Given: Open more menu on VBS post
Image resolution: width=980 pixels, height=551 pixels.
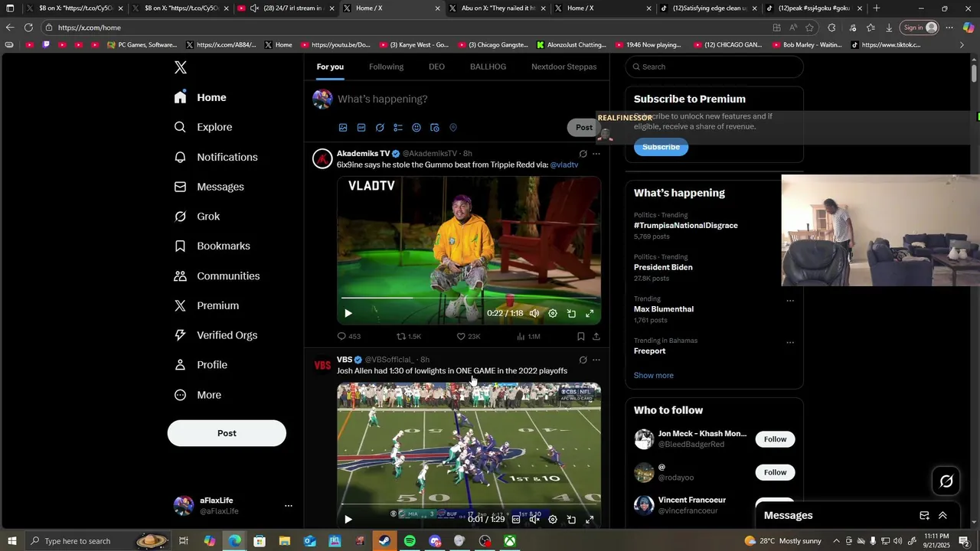Looking at the screenshot, I should pos(596,360).
